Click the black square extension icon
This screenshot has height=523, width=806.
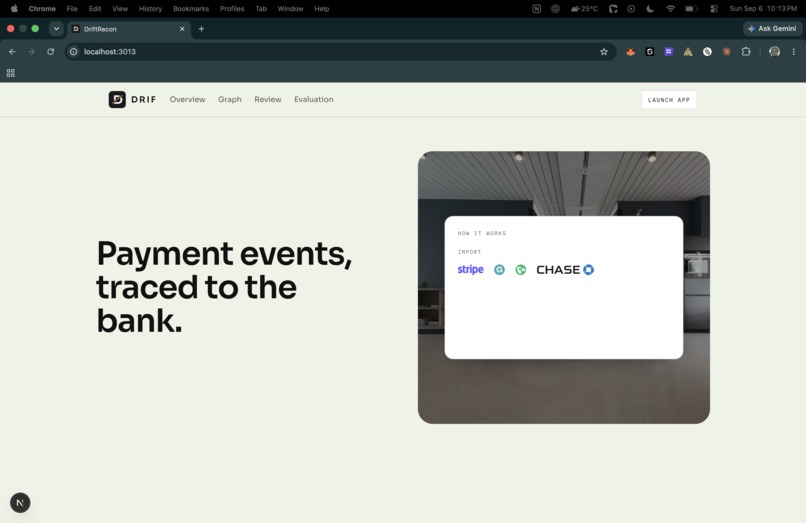click(650, 51)
